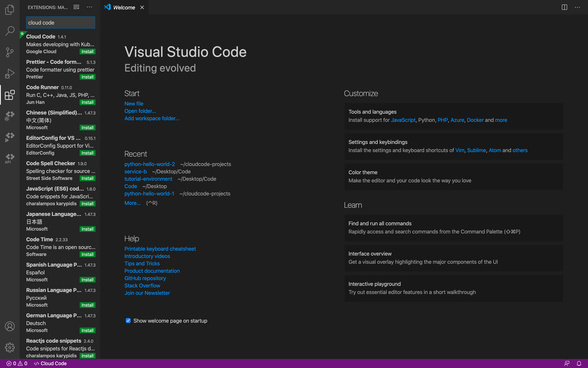Open the Extensions views and more actions menu
This screenshot has height=368, width=588.
pos(89,7)
